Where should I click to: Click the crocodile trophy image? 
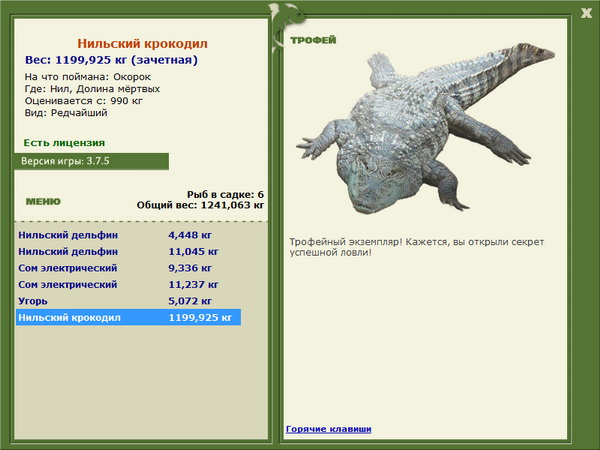[425, 128]
